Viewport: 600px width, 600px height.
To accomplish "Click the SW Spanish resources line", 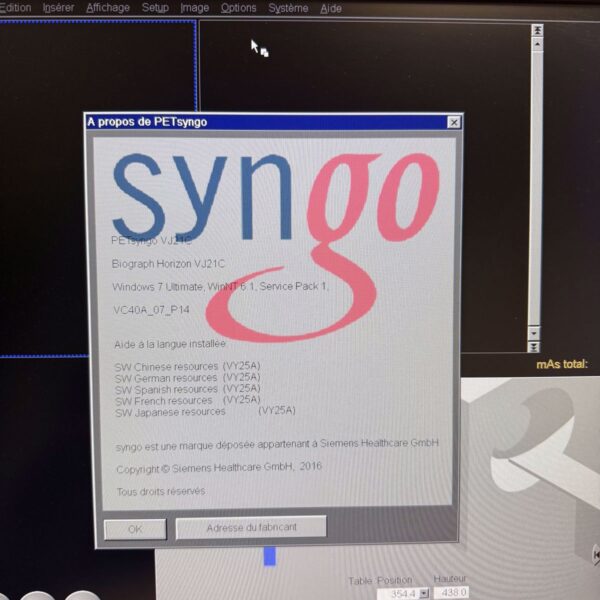I will click(188, 389).
